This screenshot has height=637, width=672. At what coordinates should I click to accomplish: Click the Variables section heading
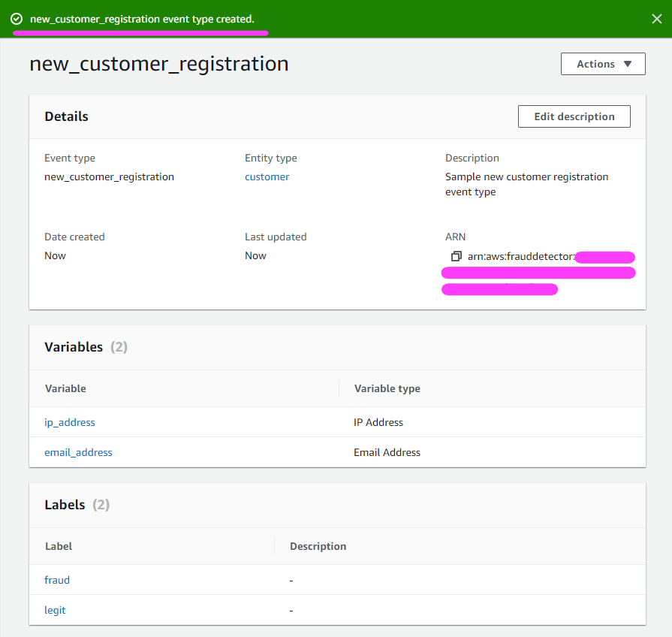[x=74, y=347]
